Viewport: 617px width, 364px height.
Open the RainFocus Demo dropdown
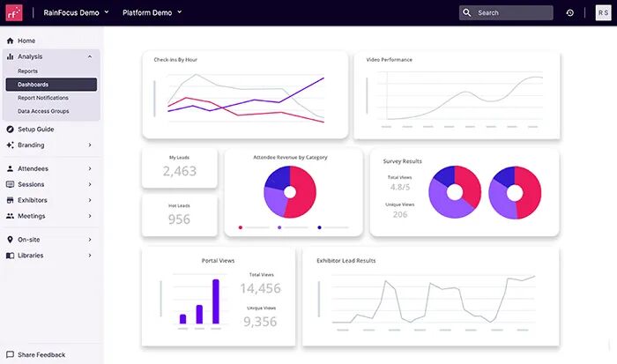coord(76,12)
